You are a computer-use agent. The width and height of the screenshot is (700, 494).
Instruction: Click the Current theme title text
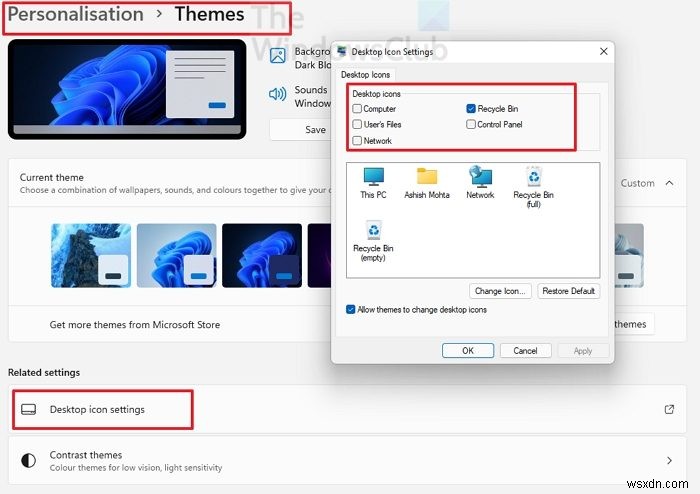click(x=51, y=177)
